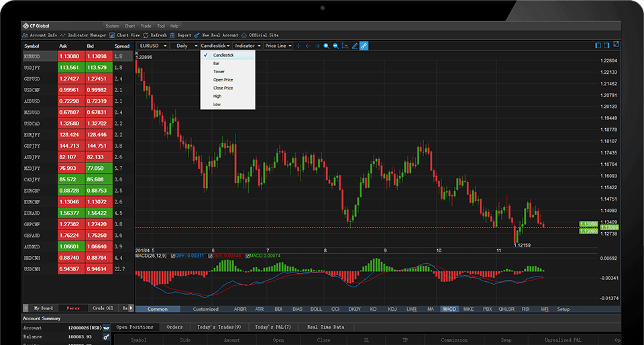The width and height of the screenshot is (644, 345).
Task: Expand the Price Line dropdown
Action: tap(278, 46)
